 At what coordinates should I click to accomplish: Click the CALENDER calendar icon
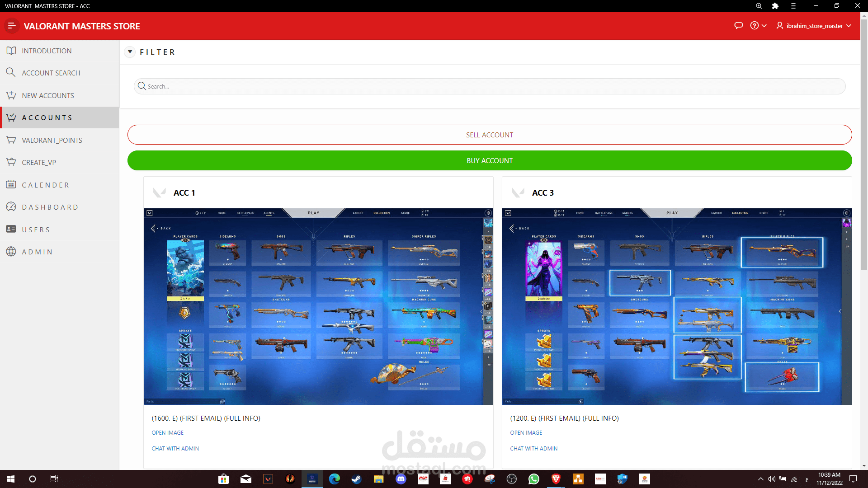11,185
